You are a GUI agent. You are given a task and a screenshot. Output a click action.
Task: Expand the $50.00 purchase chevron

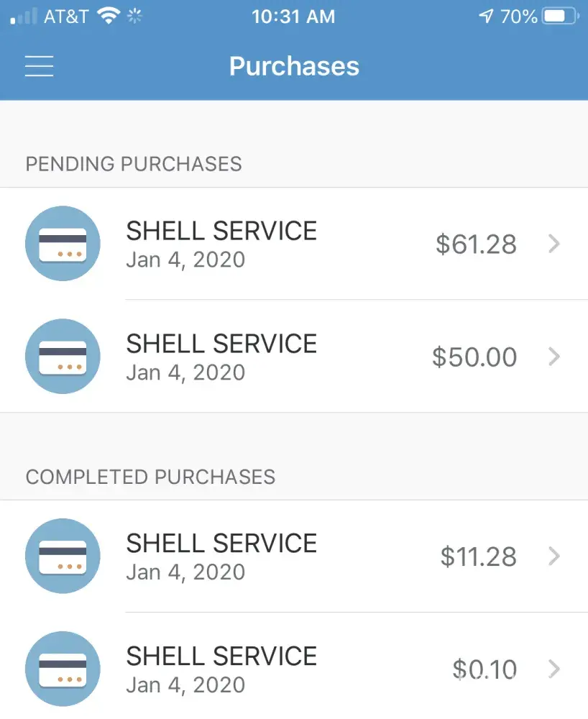pos(553,357)
